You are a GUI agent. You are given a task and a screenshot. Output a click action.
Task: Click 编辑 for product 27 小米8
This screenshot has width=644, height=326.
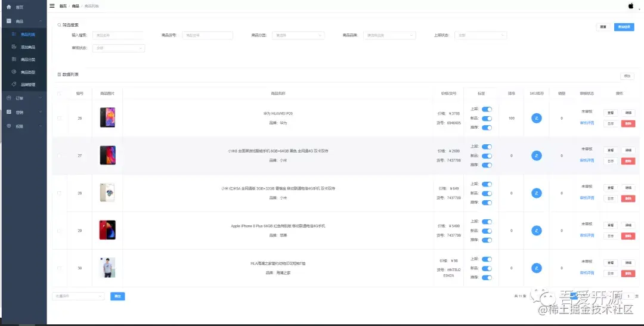point(628,150)
